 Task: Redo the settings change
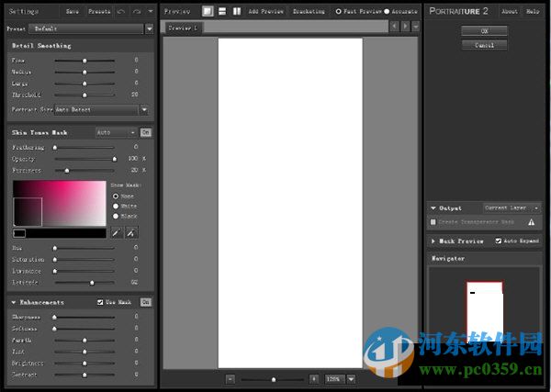(x=137, y=12)
